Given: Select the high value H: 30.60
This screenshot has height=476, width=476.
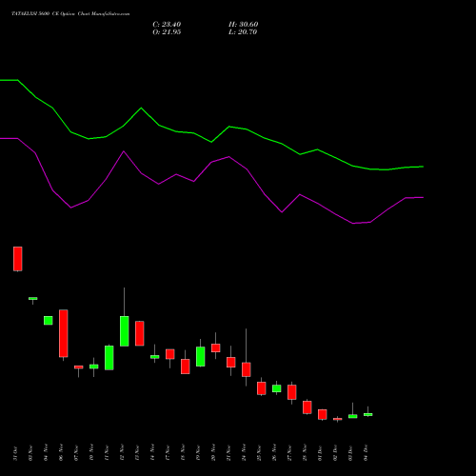Looking at the screenshot, I should click(x=243, y=25).
